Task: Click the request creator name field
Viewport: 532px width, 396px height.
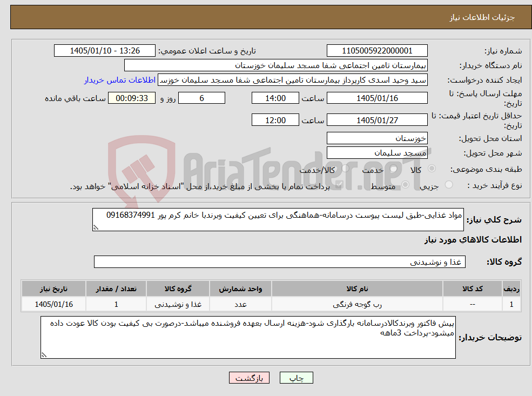Action: pyautogui.click(x=292, y=80)
